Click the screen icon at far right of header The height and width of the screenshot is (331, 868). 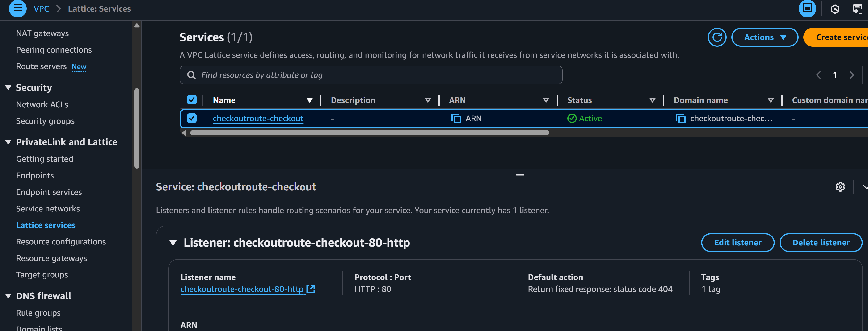click(857, 9)
